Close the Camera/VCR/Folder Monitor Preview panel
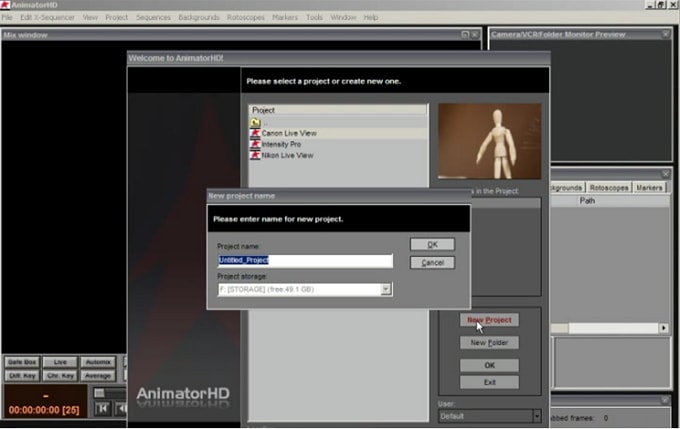Screen dimensions: 680x429 (666, 34)
